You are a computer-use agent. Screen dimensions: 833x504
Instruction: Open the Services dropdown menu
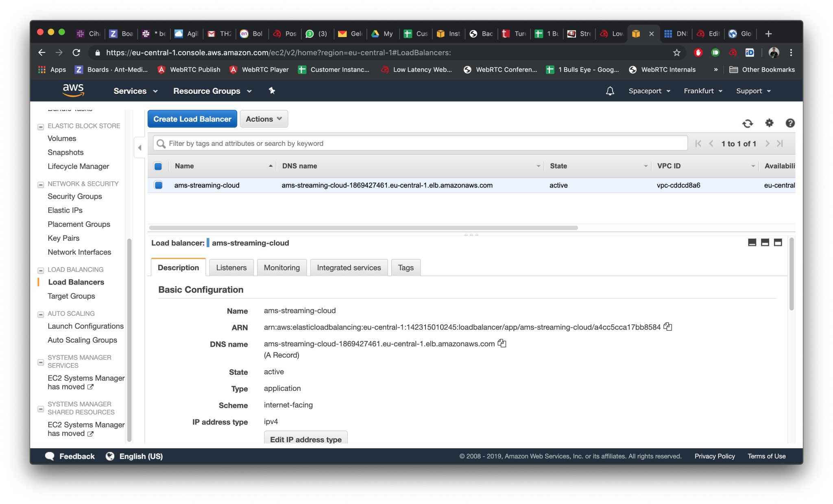point(135,91)
